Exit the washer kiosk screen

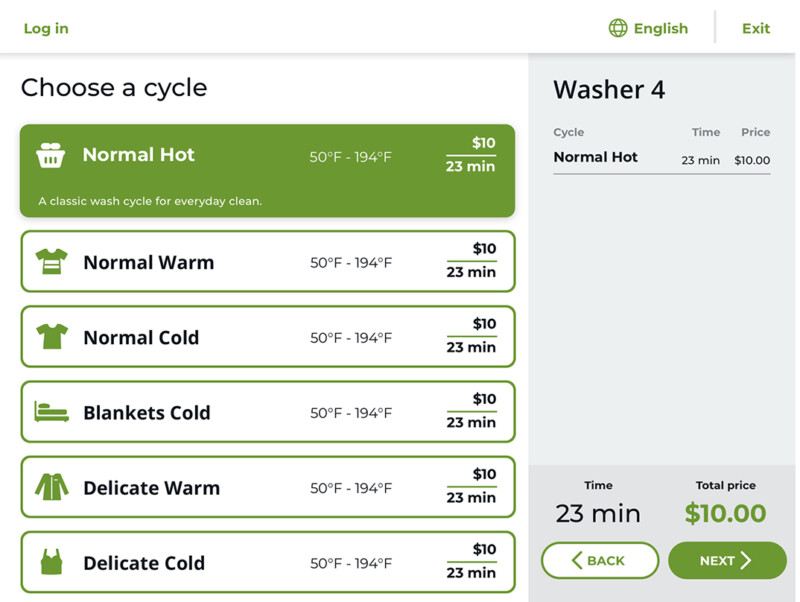(756, 28)
